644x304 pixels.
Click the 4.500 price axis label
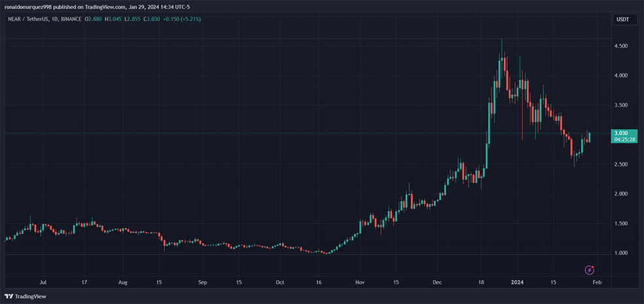[x=621, y=46]
